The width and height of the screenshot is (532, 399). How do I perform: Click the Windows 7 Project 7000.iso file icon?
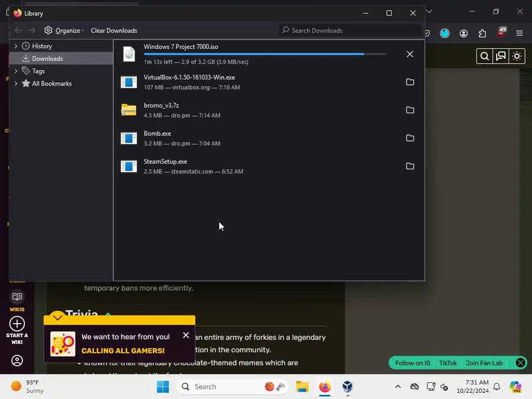(x=129, y=54)
